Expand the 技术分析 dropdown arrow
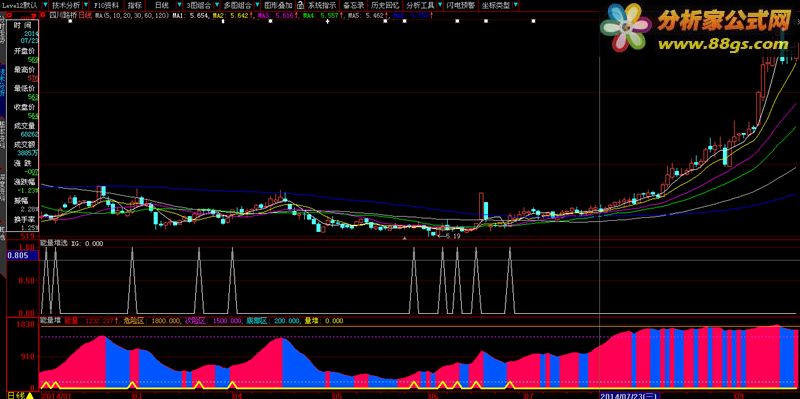The image size is (800, 399). click(x=86, y=5)
